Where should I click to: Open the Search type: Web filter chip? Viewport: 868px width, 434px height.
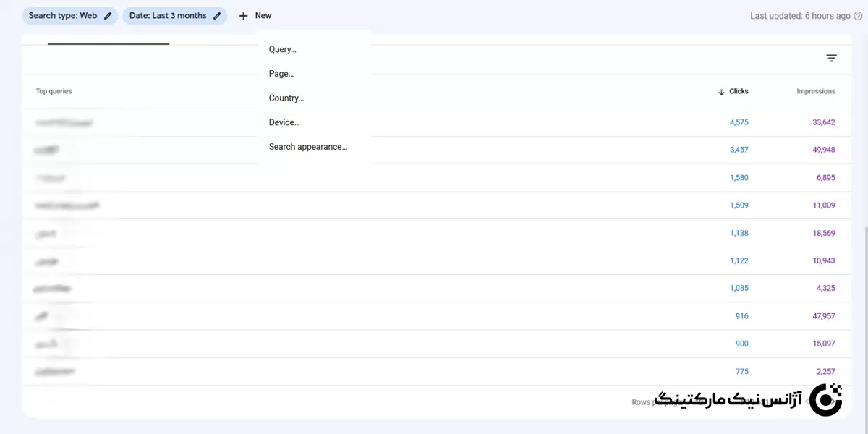[62, 16]
